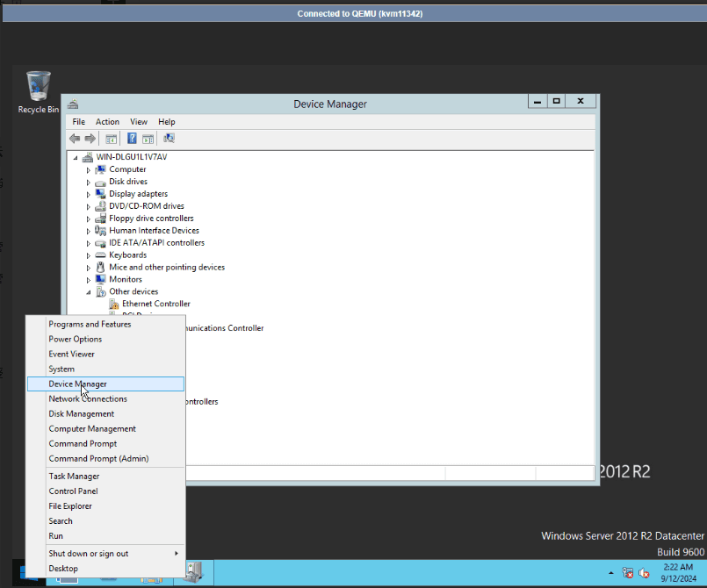Select Device Manager in the context menu
This screenshot has width=707, height=588.
point(105,384)
